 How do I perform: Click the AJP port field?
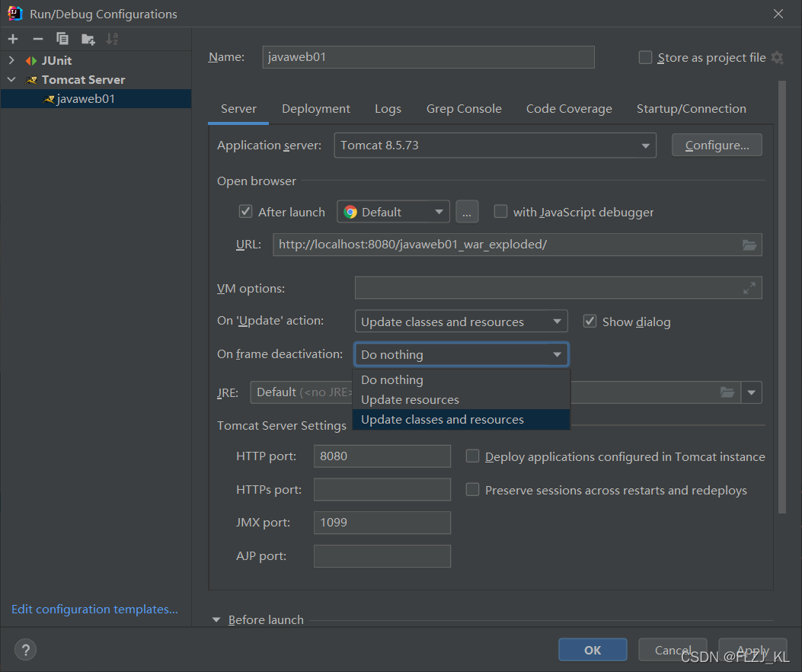[382, 556]
